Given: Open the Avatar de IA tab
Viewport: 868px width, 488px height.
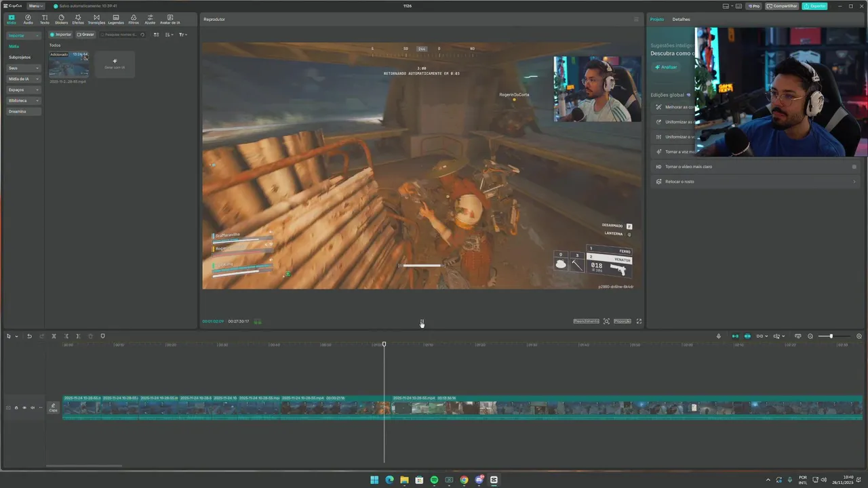Looking at the screenshot, I should 170,19.
